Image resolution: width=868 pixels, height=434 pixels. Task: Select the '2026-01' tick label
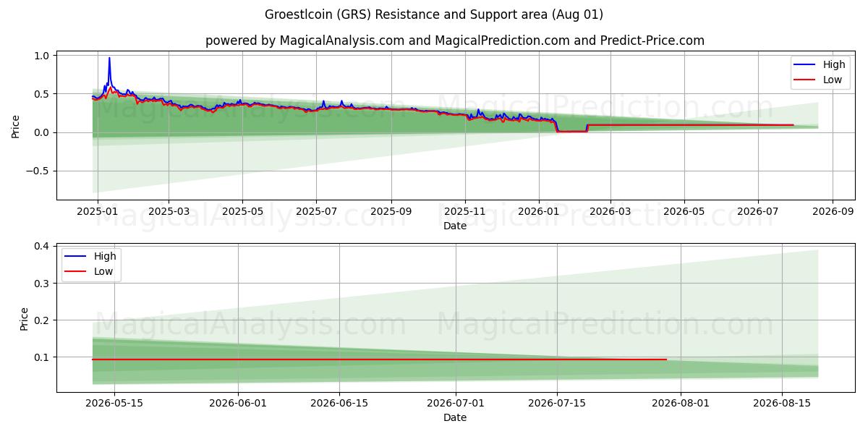(539, 212)
